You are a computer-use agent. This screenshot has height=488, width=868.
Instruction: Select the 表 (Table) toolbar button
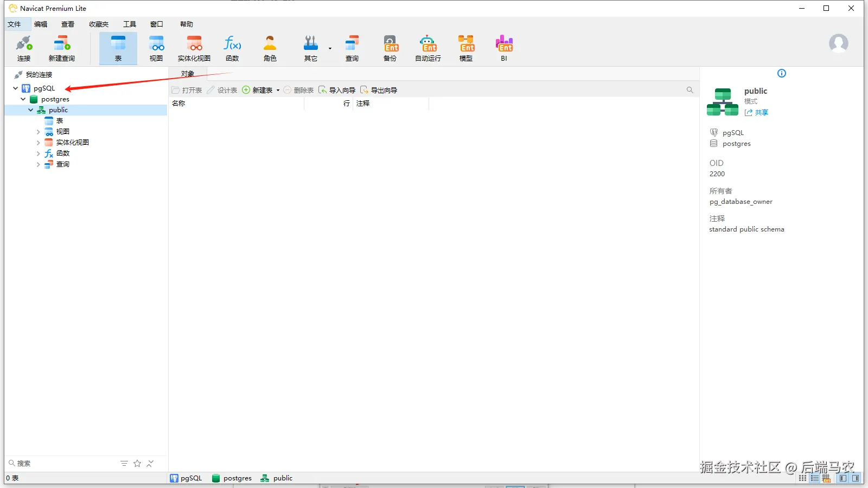pos(118,48)
